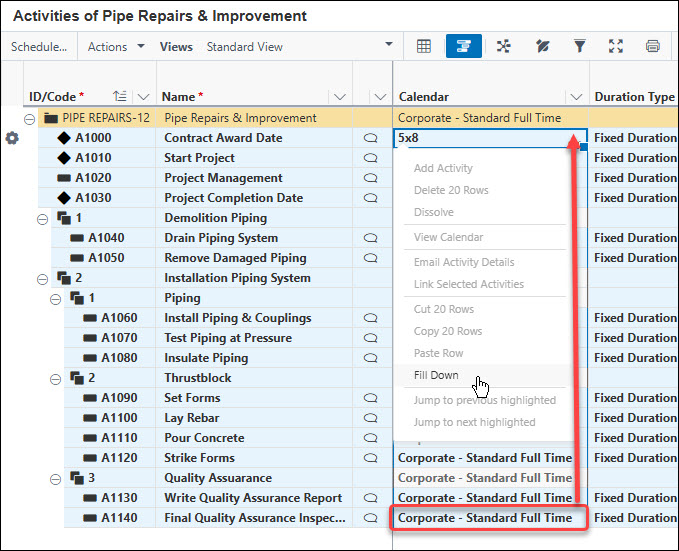Viewport: 679px width, 551px height.
Task: Click the ID/Code sort order icon
Action: (120, 97)
